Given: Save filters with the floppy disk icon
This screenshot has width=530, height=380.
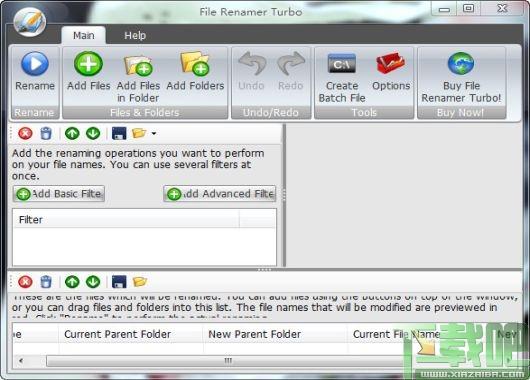Looking at the screenshot, I should tap(119, 133).
